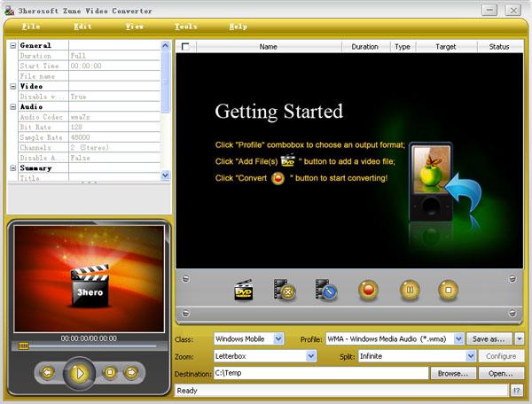The image size is (532, 404).
Task: Select the Sample Rate value 48000
Action: tap(114, 137)
